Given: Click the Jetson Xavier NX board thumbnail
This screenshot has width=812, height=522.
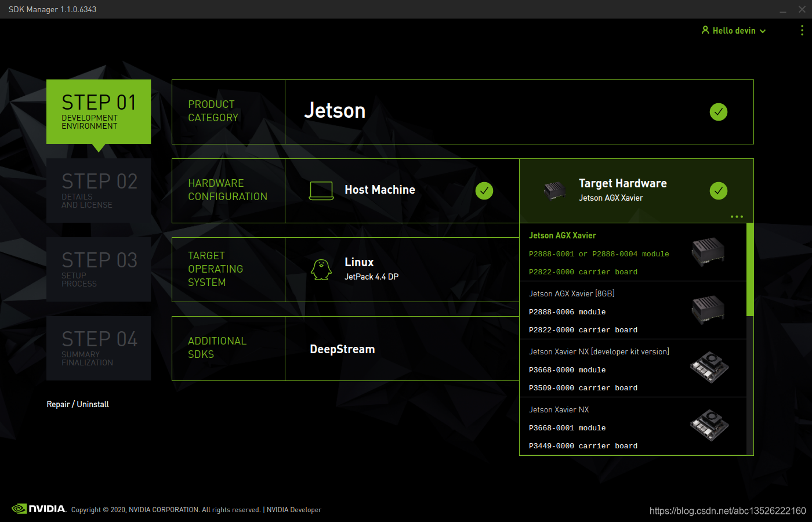Looking at the screenshot, I should coord(709,426).
